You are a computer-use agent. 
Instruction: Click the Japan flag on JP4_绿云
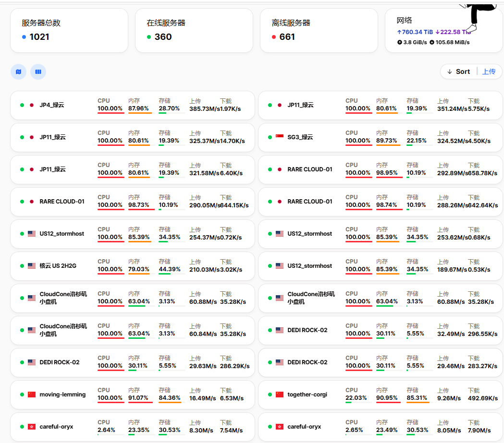pyautogui.click(x=32, y=105)
